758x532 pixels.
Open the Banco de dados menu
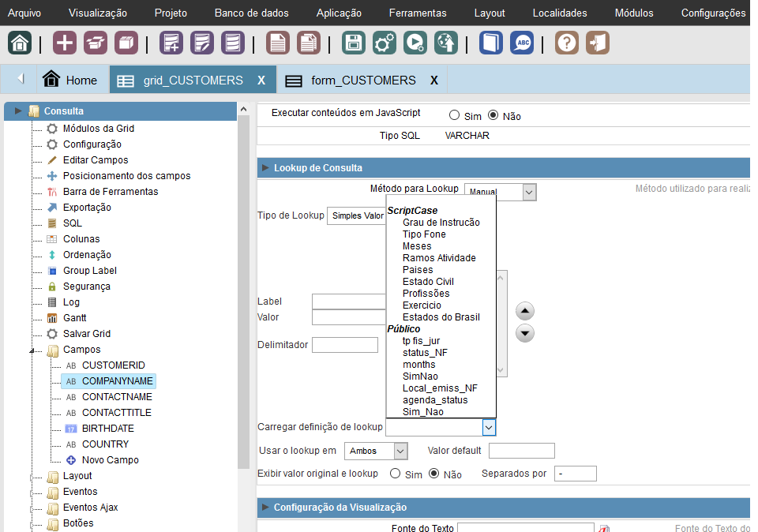(251, 13)
